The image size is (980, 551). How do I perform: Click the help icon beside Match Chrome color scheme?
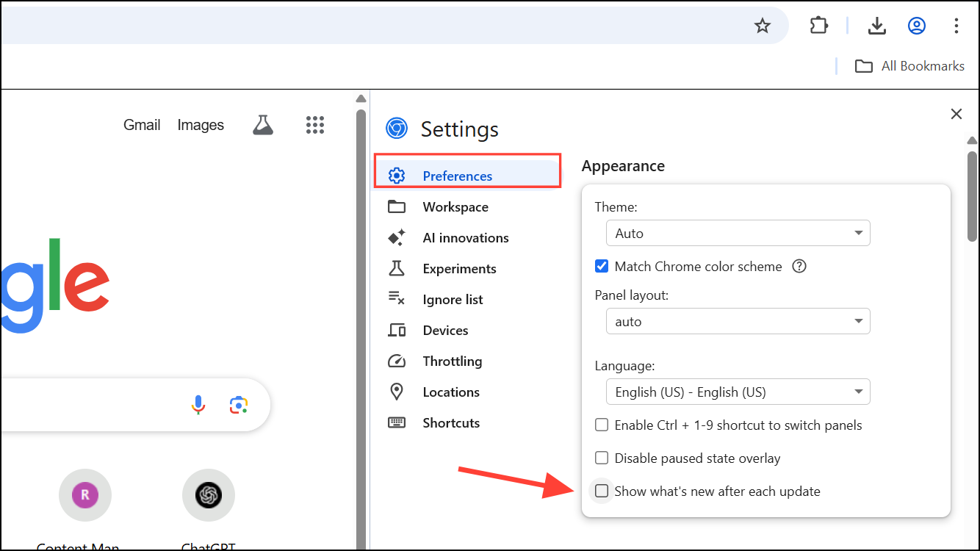coord(799,267)
